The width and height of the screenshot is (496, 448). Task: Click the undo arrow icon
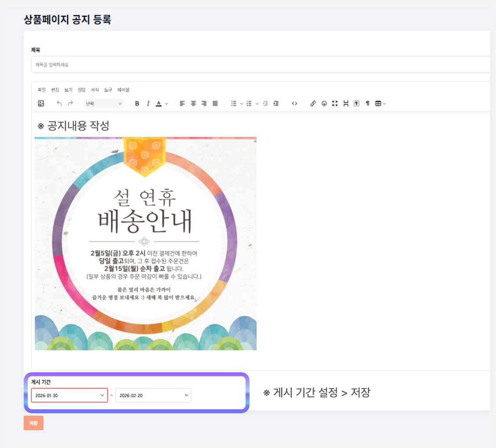click(x=59, y=103)
